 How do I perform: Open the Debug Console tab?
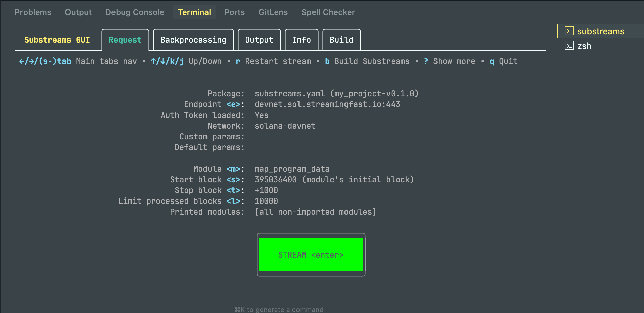[x=135, y=12]
